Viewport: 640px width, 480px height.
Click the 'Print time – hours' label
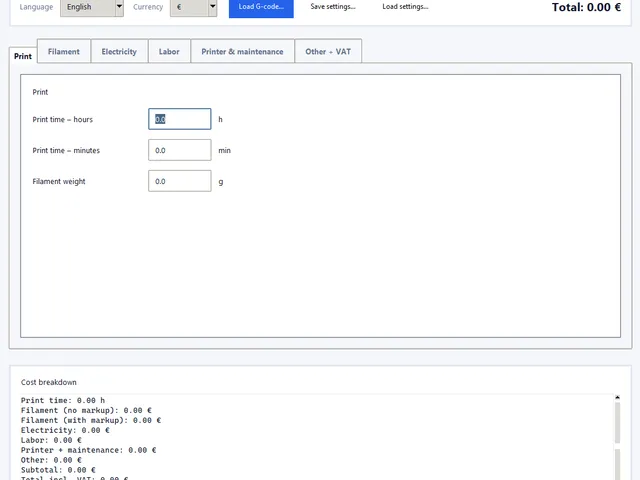tap(62, 120)
